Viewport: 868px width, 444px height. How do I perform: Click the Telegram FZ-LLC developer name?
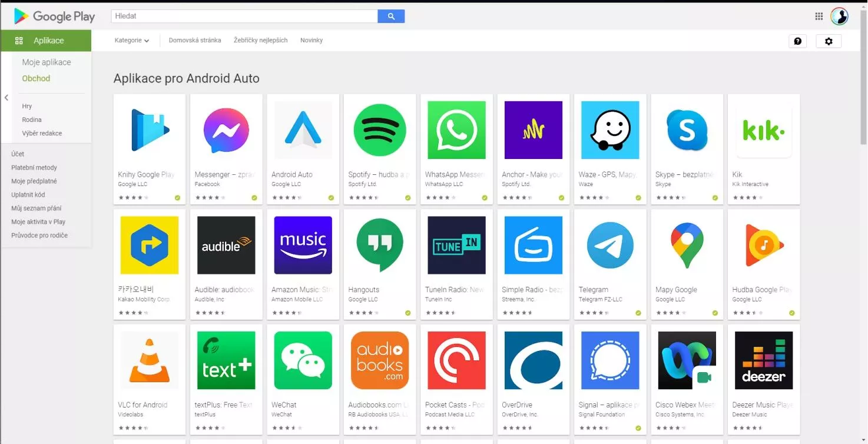pyautogui.click(x=601, y=300)
